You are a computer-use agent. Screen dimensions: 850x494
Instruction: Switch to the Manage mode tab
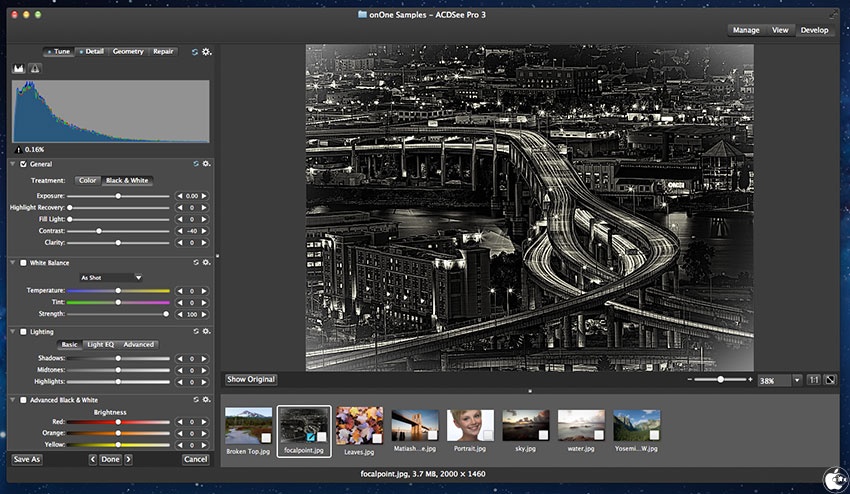click(746, 30)
